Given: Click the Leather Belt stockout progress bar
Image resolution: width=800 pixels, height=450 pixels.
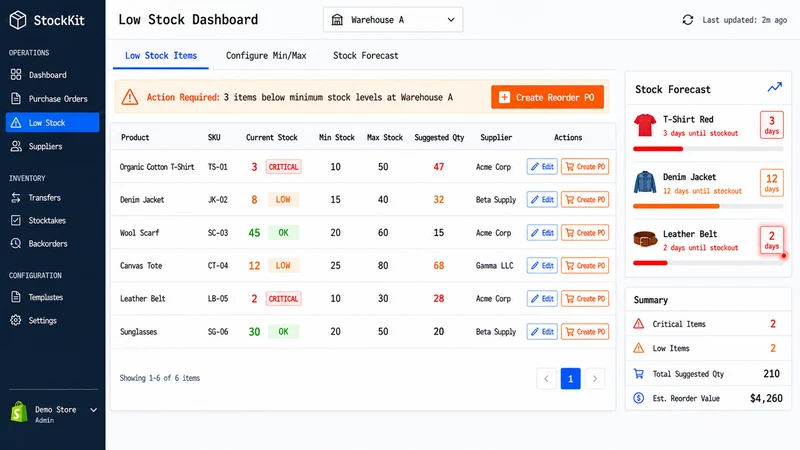Looking at the screenshot, I should (708, 263).
